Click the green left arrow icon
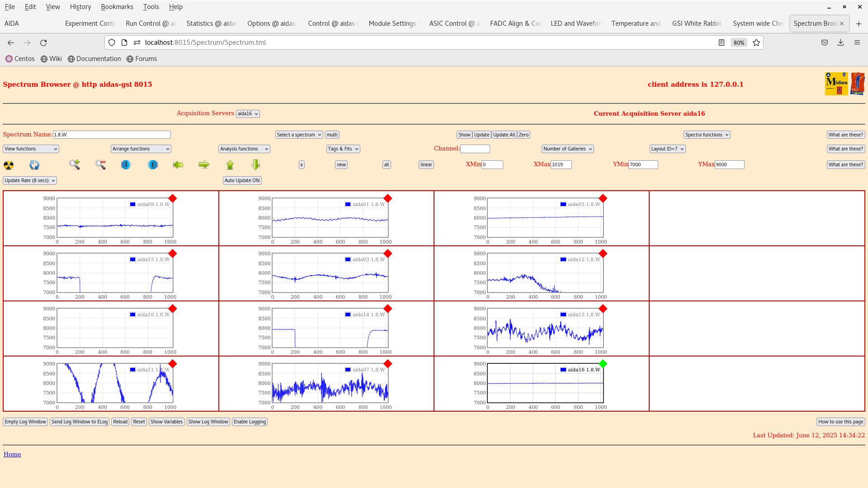This screenshot has width=868, height=488. coord(178,165)
